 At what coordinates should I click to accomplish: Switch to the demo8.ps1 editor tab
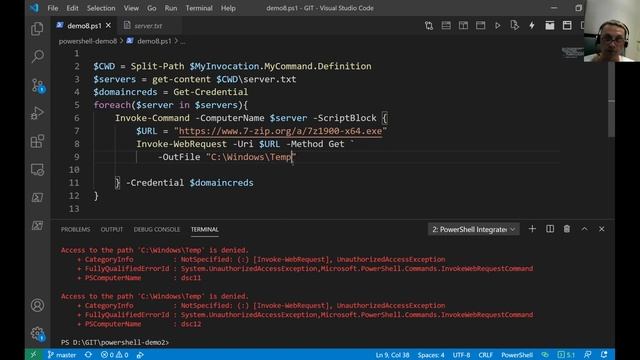pos(84,26)
